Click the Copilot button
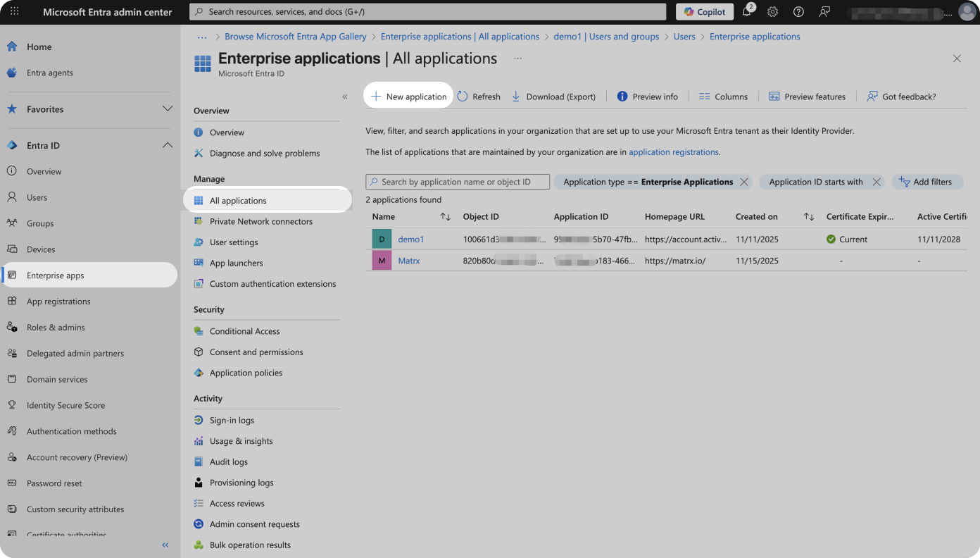The height and width of the screenshot is (558, 980). [x=705, y=12]
